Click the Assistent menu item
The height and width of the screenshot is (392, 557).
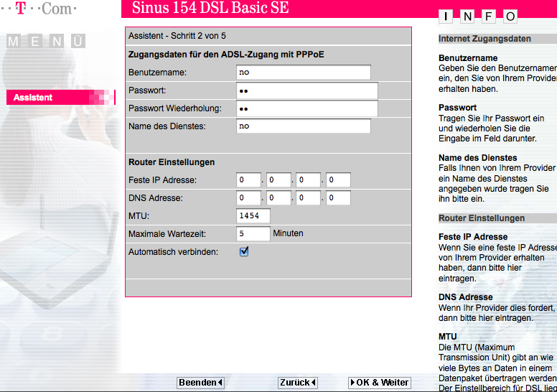click(61, 98)
